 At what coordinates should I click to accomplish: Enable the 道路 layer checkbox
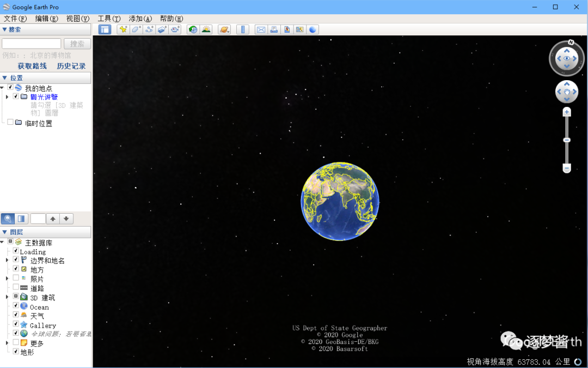coord(16,287)
